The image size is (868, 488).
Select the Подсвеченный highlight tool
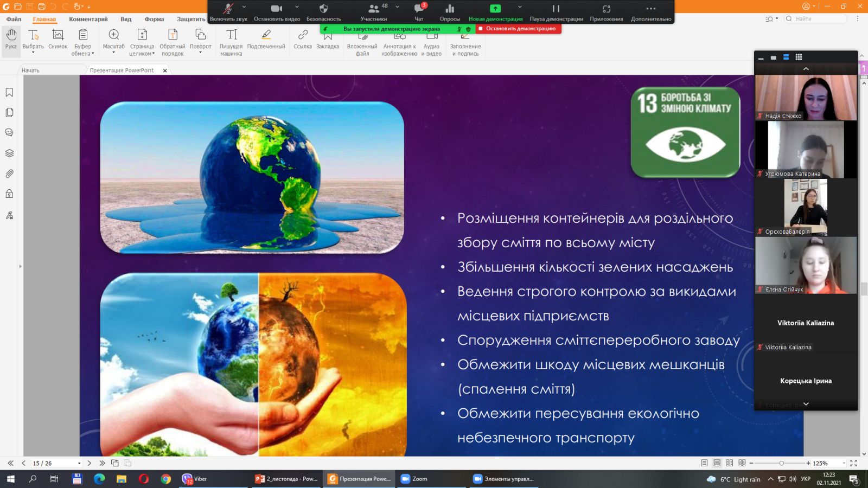266,40
